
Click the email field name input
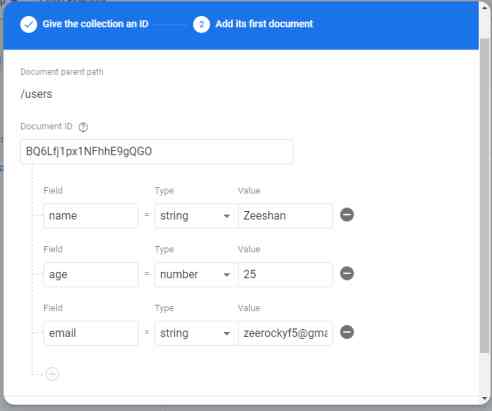coord(91,333)
